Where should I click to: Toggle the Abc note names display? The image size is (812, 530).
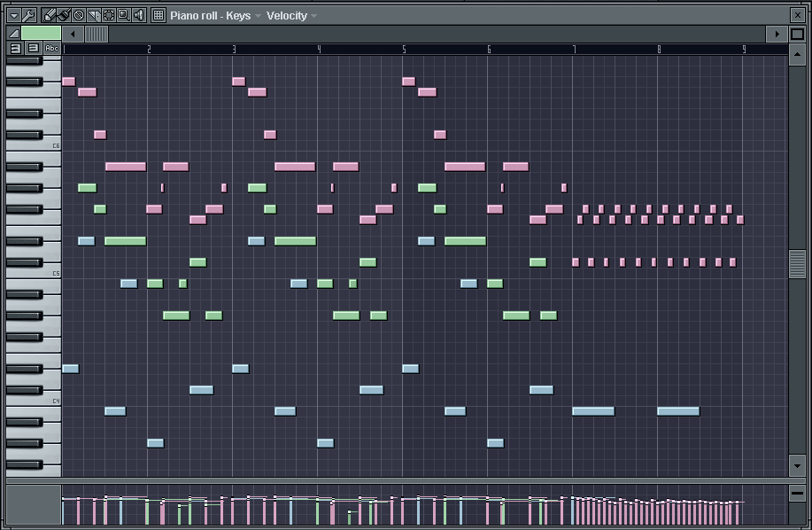point(52,48)
